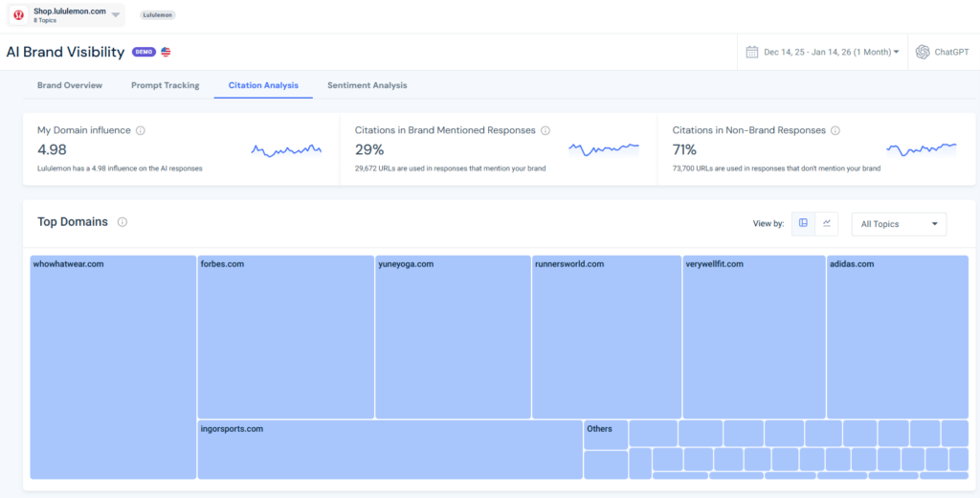This screenshot has height=498, width=980.
Task: Open the All Topics filter dropdown
Action: (899, 224)
